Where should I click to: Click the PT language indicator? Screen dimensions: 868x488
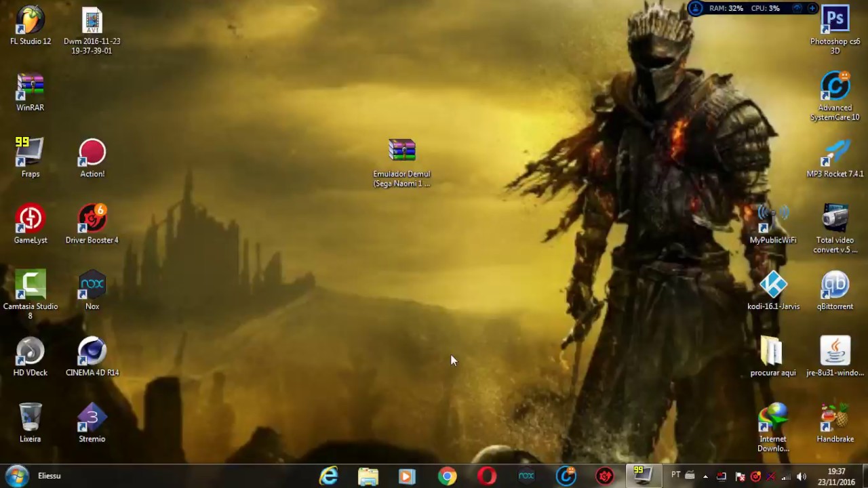(675, 475)
